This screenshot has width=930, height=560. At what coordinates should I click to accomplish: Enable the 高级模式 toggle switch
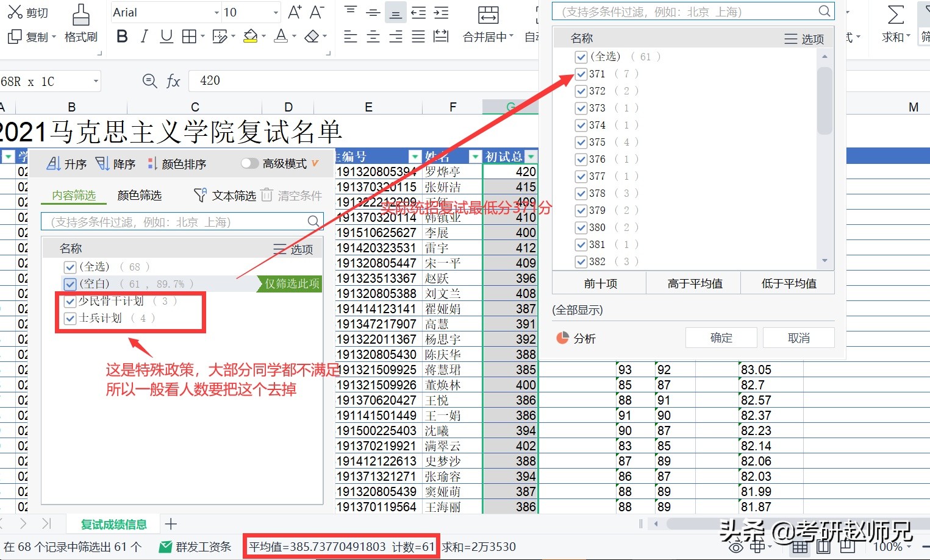249,163
